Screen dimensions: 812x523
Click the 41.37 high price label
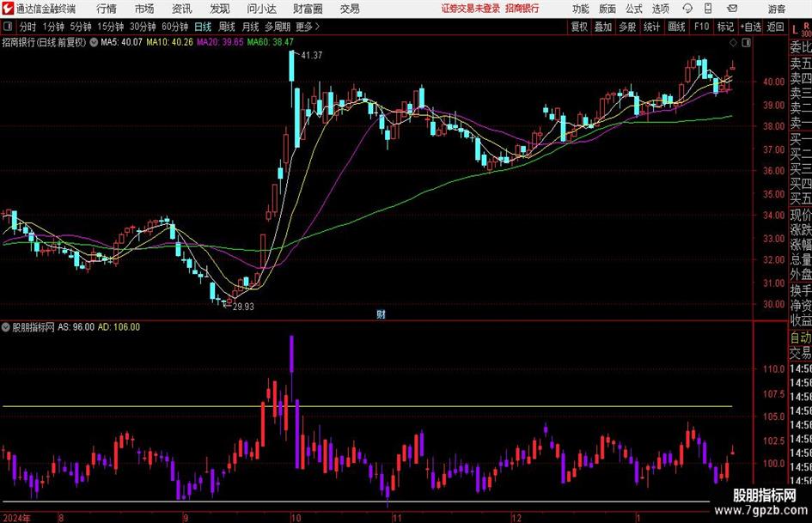[x=311, y=56]
